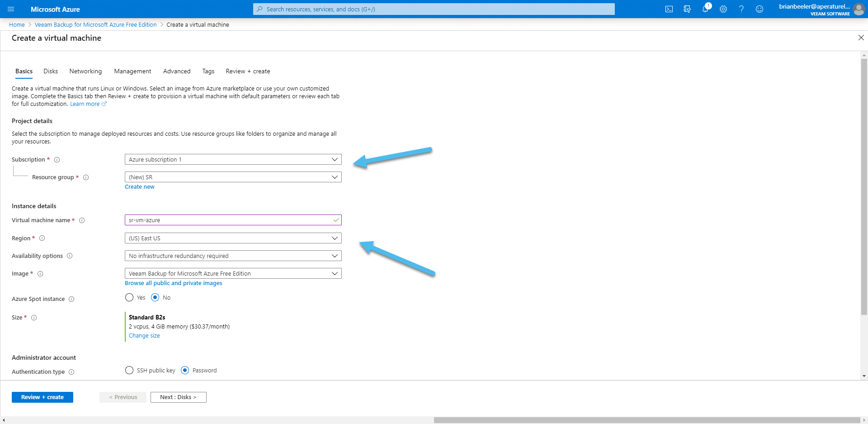
Task: Show info tooltip for Virtual machine name
Action: click(x=82, y=220)
